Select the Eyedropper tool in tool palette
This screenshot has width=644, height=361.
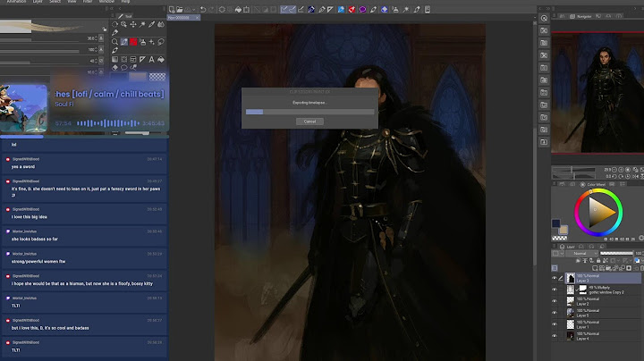pyautogui.click(x=151, y=25)
